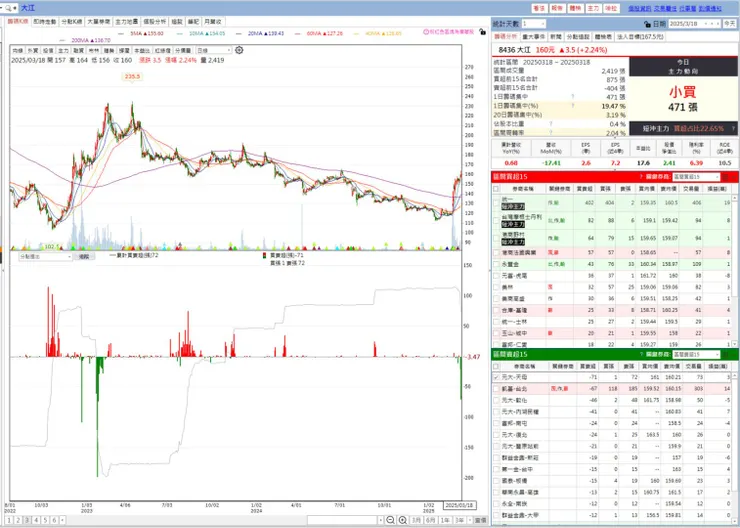Image resolution: width=740 pixels, height=528 pixels.
Task: Click the 主力 button in top red buttons
Action: [593, 8]
